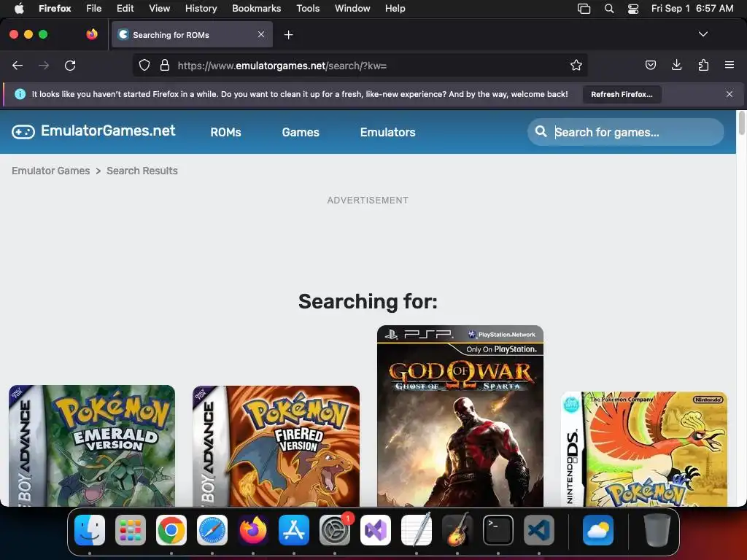Open the View menu

(159, 8)
